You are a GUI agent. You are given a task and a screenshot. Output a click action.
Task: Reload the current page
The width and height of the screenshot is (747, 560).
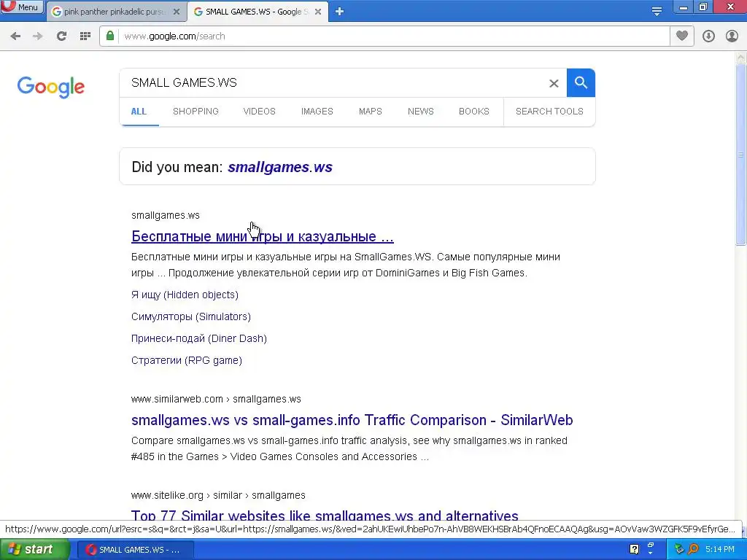(x=61, y=36)
